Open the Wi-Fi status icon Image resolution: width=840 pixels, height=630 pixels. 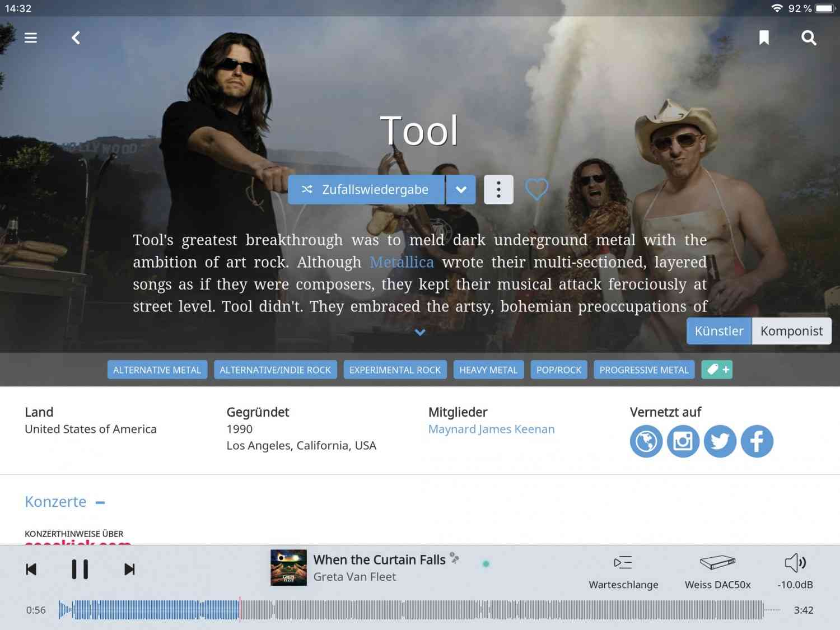point(777,8)
